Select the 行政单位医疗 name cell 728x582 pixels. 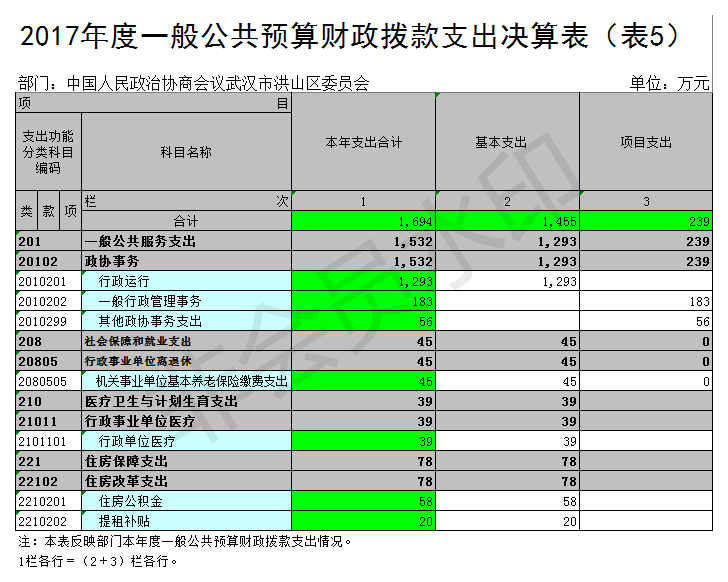186,441
